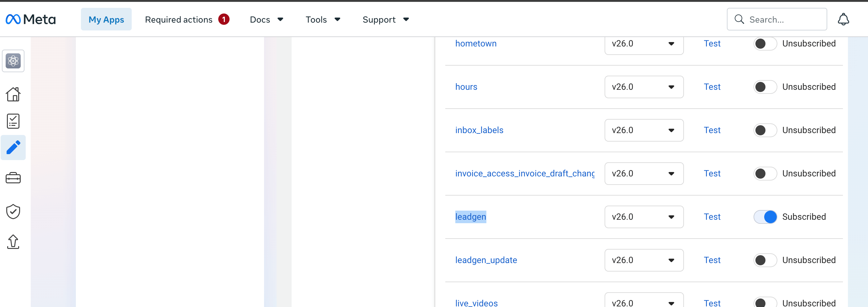The width and height of the screenshot is (868, 307).
Task: Click the search magnifier icon
Action: click(739, 19)
